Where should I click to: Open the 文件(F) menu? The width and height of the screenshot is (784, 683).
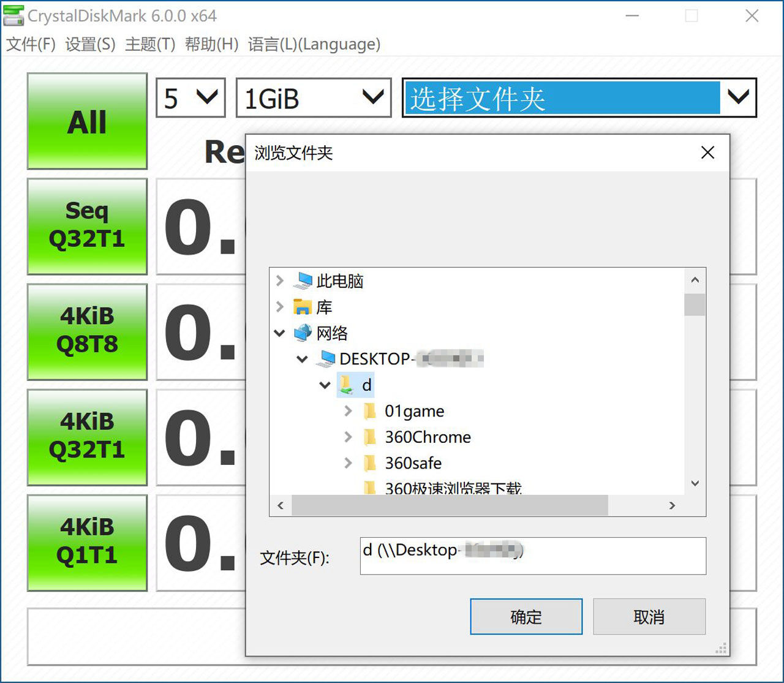pyautogui.click(x=31, y=45)
